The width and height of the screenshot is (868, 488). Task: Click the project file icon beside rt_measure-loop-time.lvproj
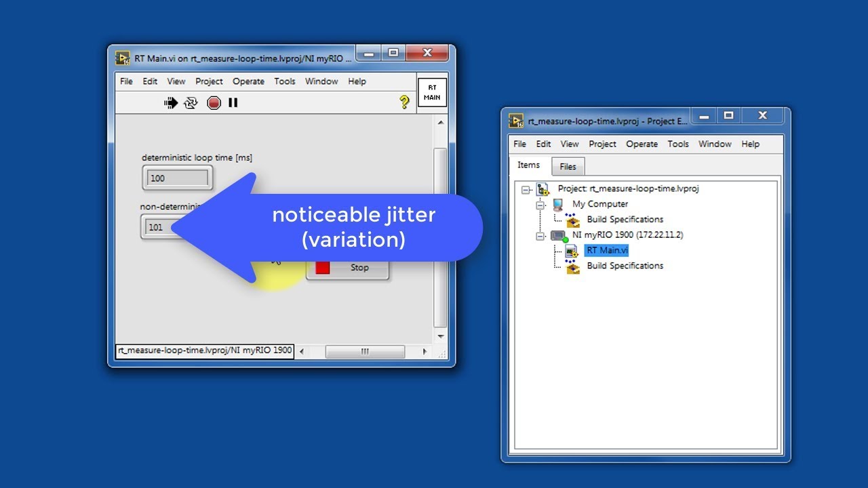[x=542, y=189]
